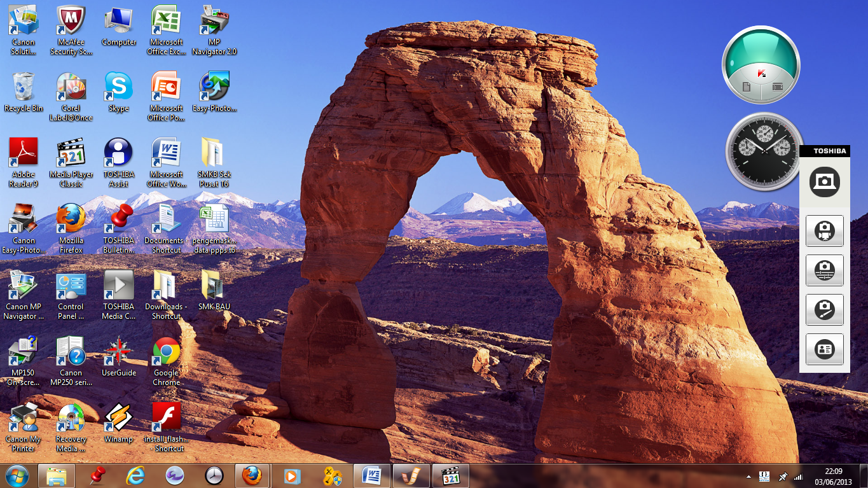Open Kaspersky gadget reports document button
The height and width of the screenshot is (488, 868).
[747, 87]
